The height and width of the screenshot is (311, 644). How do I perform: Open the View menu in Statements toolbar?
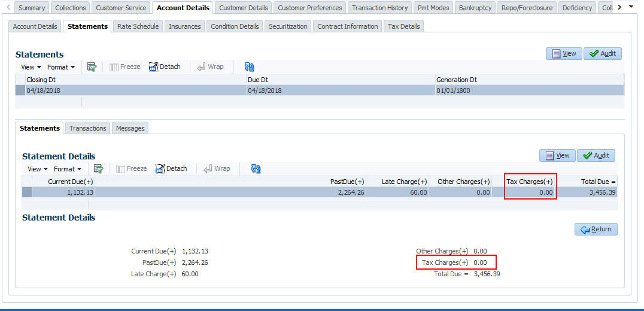tap(31, 67)
